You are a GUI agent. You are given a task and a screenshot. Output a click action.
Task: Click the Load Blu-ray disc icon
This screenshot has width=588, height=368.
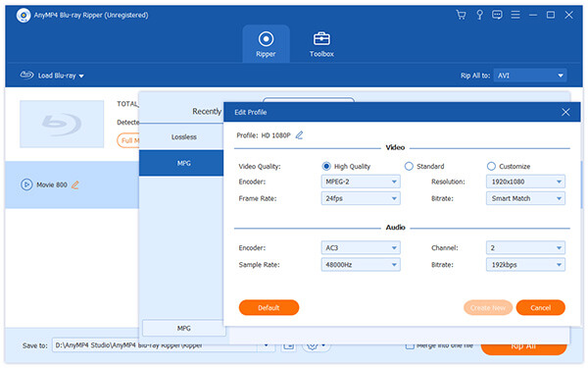point(26,75)
